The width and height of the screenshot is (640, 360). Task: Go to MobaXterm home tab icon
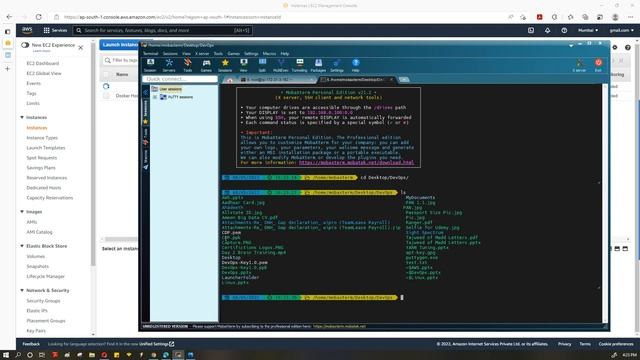230,80
